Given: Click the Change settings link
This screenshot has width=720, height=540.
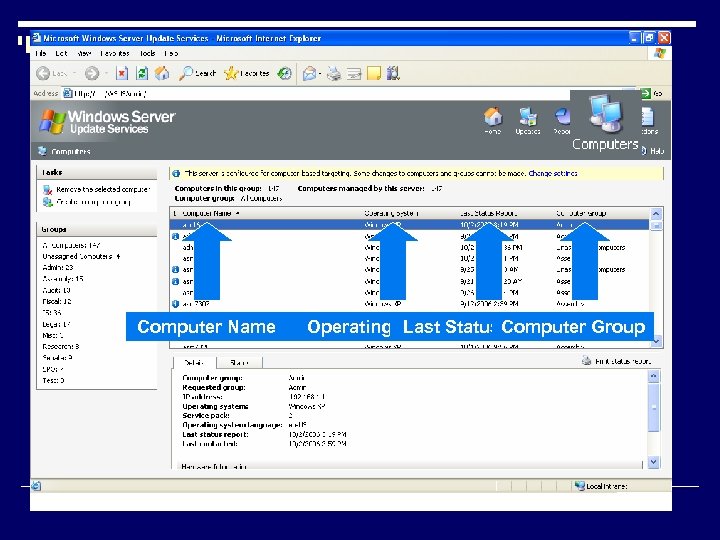Looking at the screenshot, I should [553, 174].
